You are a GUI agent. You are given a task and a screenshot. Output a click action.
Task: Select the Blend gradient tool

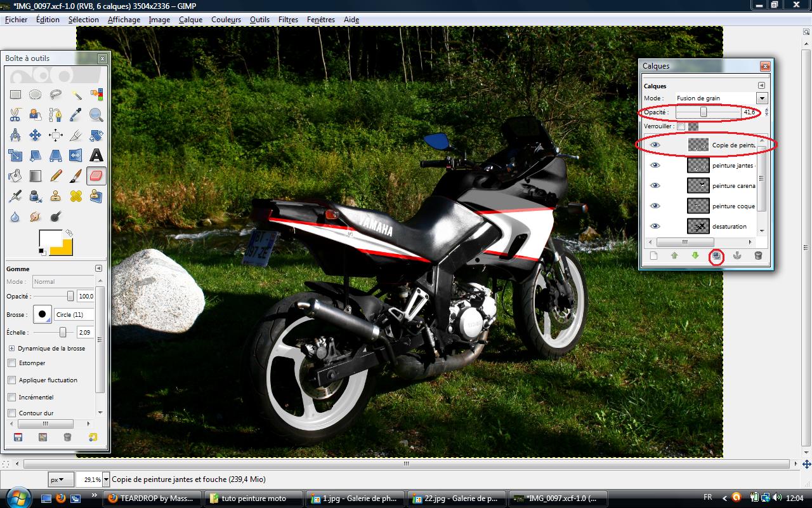[x=36, y=176]
